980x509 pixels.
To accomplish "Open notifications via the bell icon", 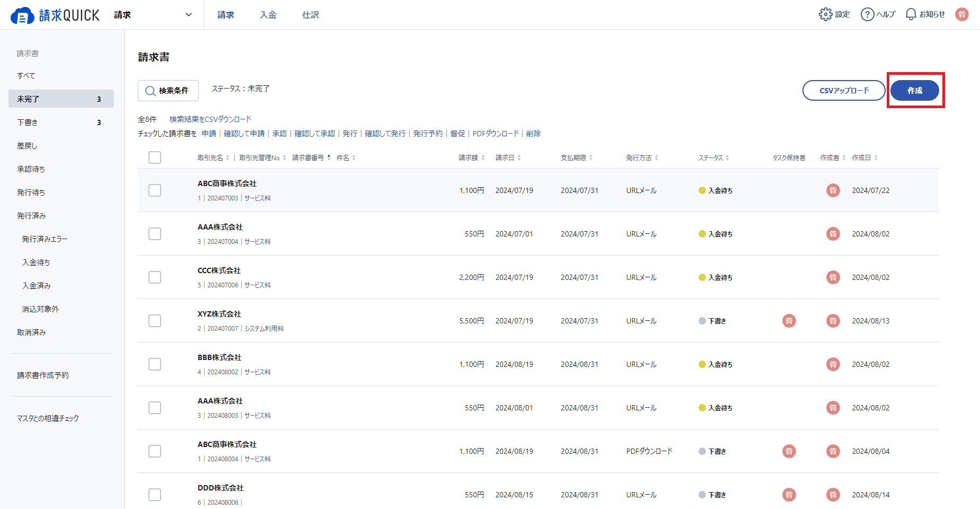I will click(911, 14).
